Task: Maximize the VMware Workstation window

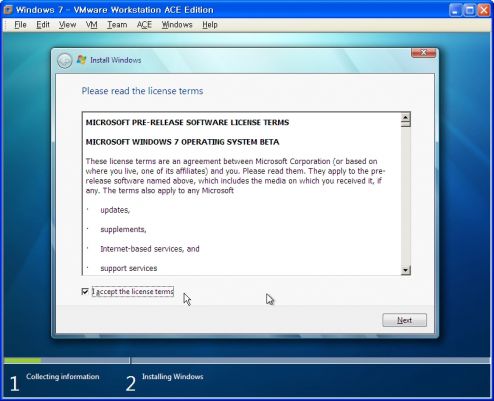Action: tap(470, 10)
